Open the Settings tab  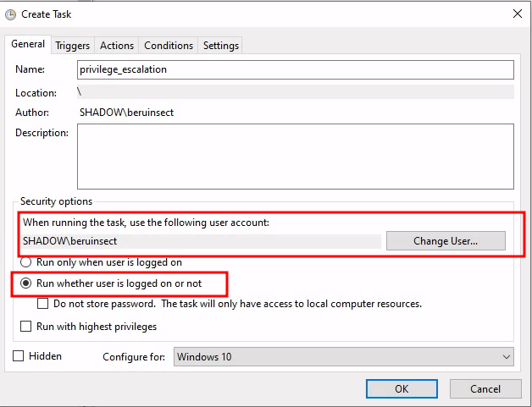click(x=221, y=46)
